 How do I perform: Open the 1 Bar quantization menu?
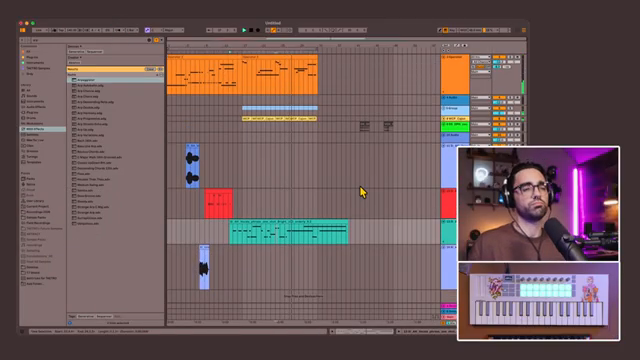click(132, 30)
